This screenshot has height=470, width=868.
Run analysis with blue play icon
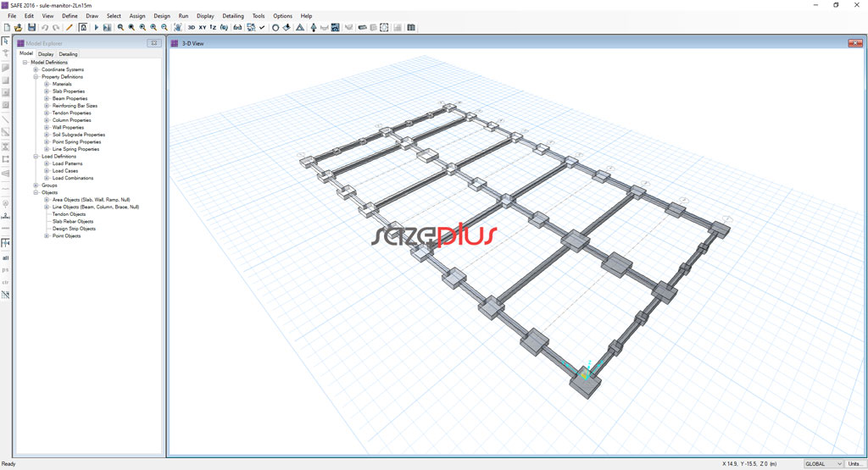pyautogui.click(x=97, y=27)
